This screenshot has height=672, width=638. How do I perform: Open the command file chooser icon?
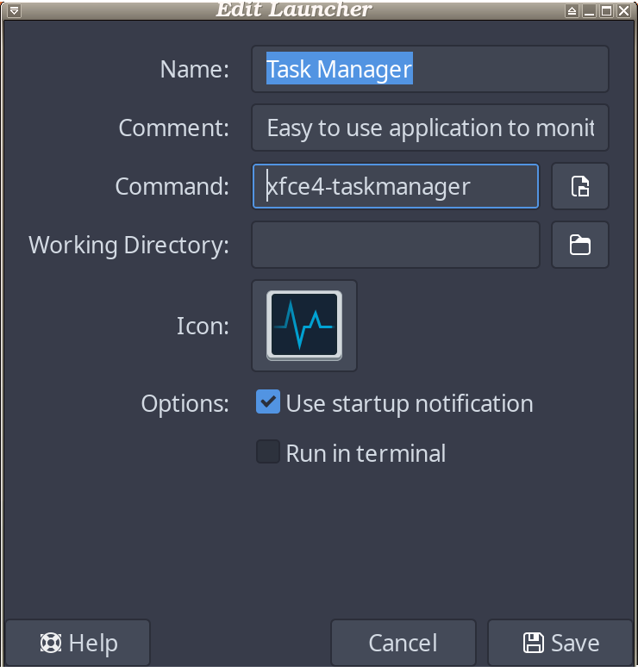579,186
